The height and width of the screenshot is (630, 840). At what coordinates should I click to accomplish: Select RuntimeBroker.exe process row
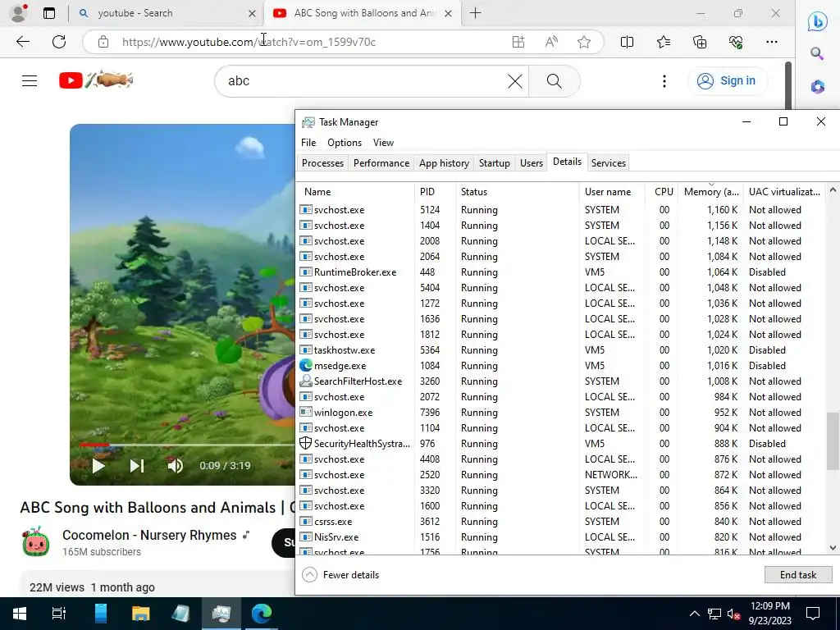[561, 272]
